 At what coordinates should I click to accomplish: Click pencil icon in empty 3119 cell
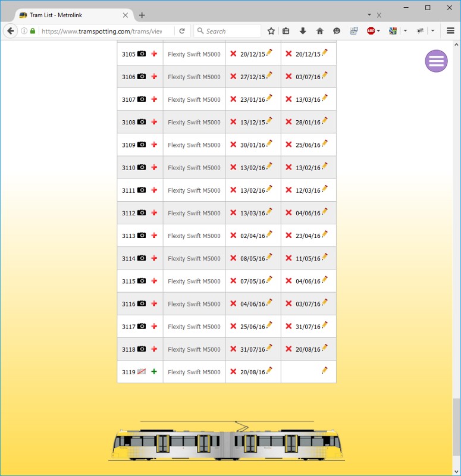[325, 370]
